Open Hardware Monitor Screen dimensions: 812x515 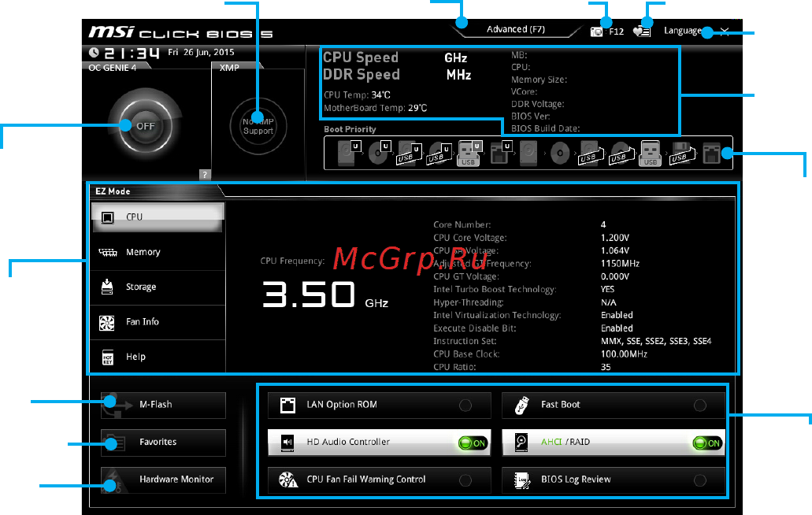[x=163, y=480]
